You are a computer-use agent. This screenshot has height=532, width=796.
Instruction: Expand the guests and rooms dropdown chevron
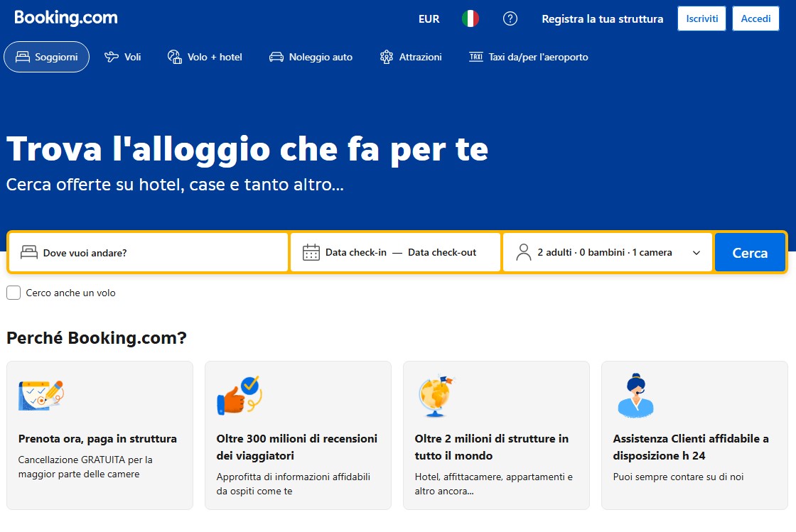pyautogui.click(x=696, y=253)
